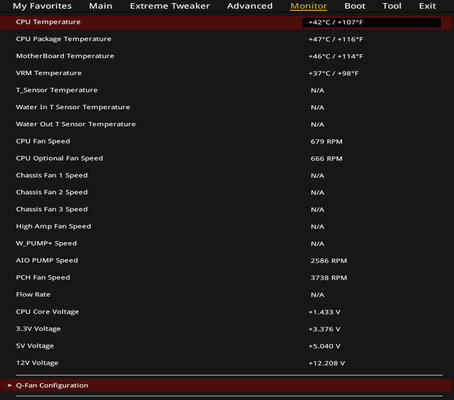454x400 pixels.
Task: Open the My Favorites tab
Action: pos(42,6)
